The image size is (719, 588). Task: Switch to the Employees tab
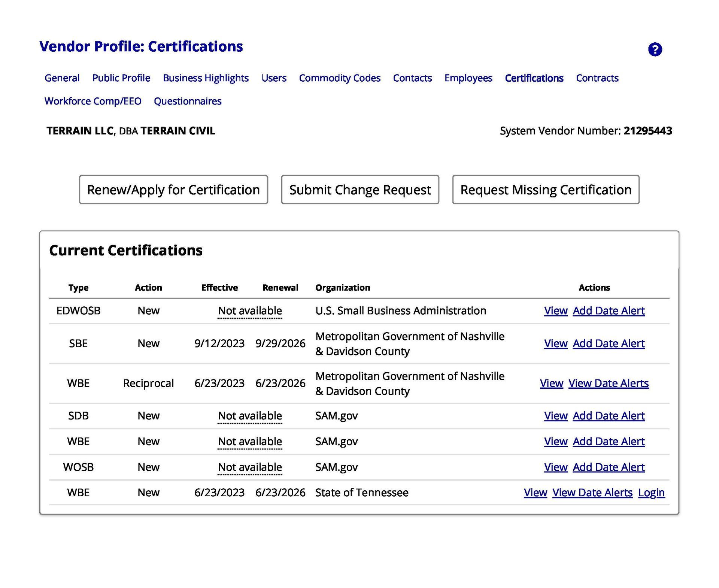(468, 78)
